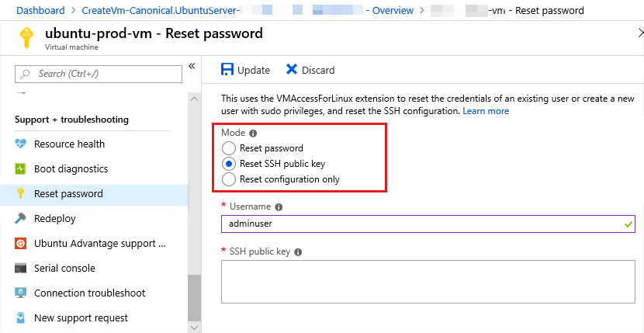Open the Redeploy menu item
This screenshot has width=644, height=333.
coord(55,219)
